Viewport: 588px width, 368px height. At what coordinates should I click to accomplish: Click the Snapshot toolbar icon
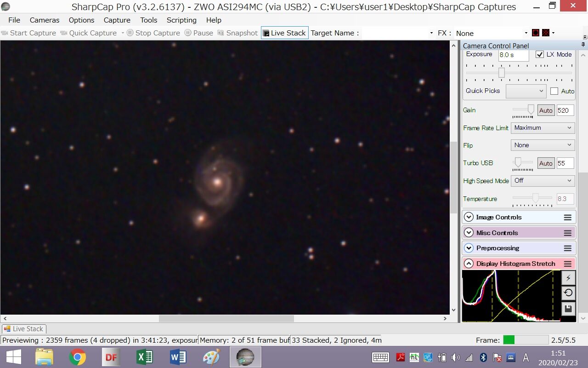pyautogui.click(x=238, y=33)
